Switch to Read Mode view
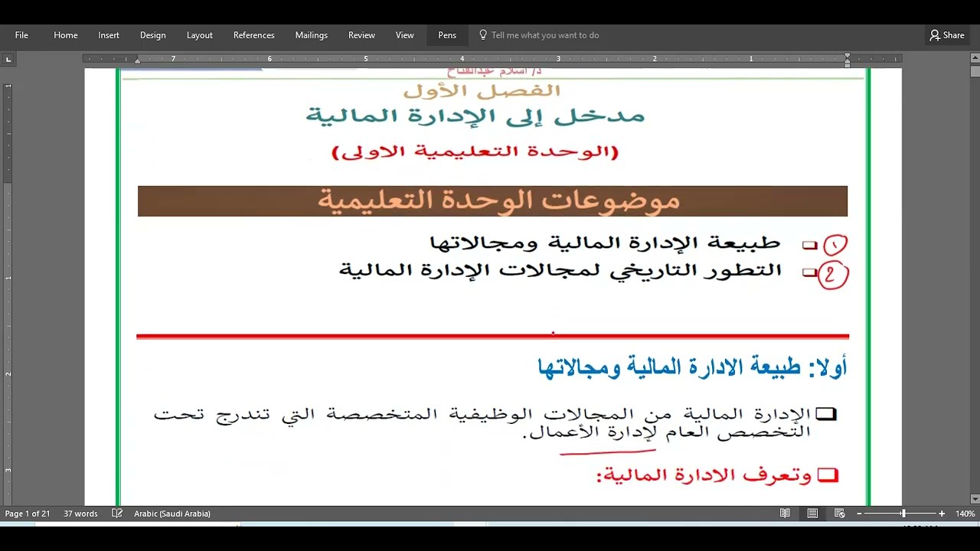The height and width of the screenshot is (551, 980). click(785, 514)
